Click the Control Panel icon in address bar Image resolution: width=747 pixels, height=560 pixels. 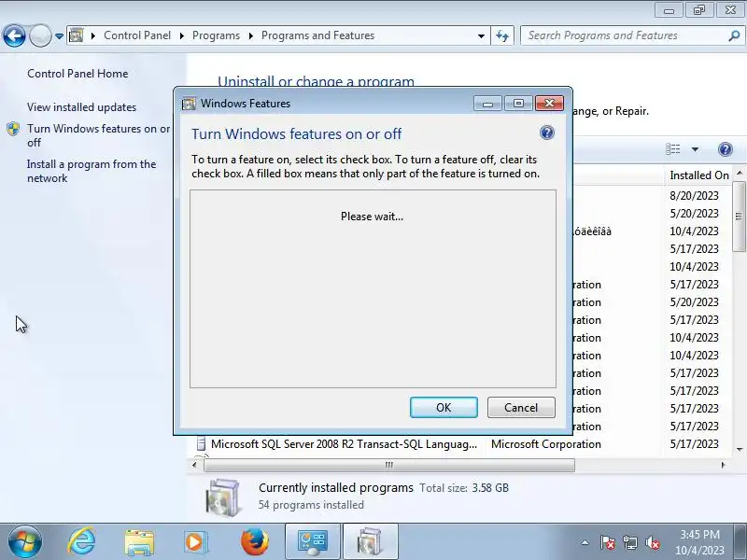click(77, 35)
